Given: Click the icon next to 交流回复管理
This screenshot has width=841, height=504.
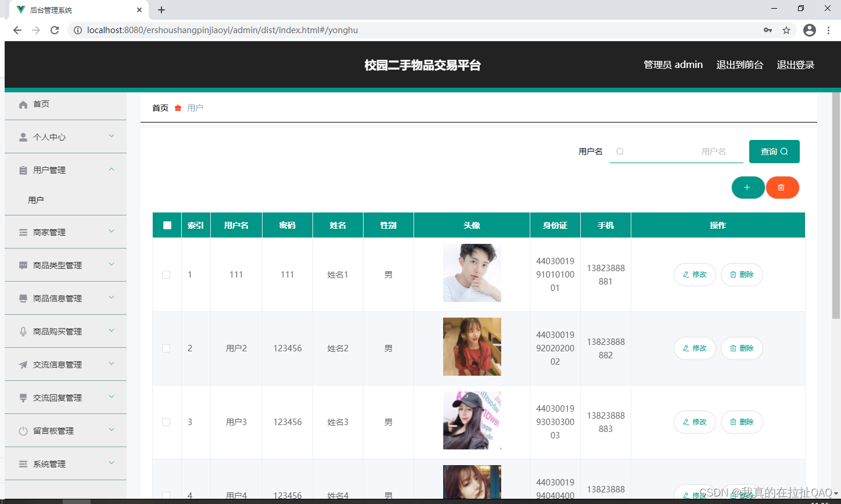Looking at the screenshot, I should [x=23, y=398].
